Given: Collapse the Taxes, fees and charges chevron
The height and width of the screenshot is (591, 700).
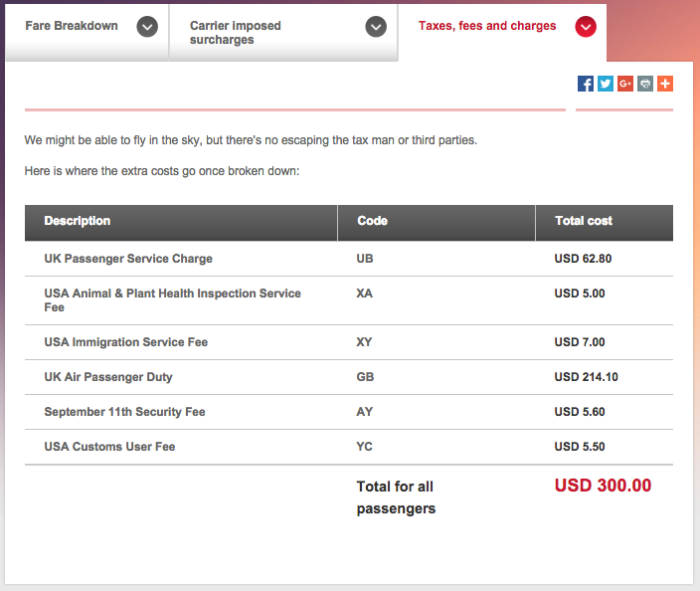Looking at the screenshot, I should click(586, 27).
